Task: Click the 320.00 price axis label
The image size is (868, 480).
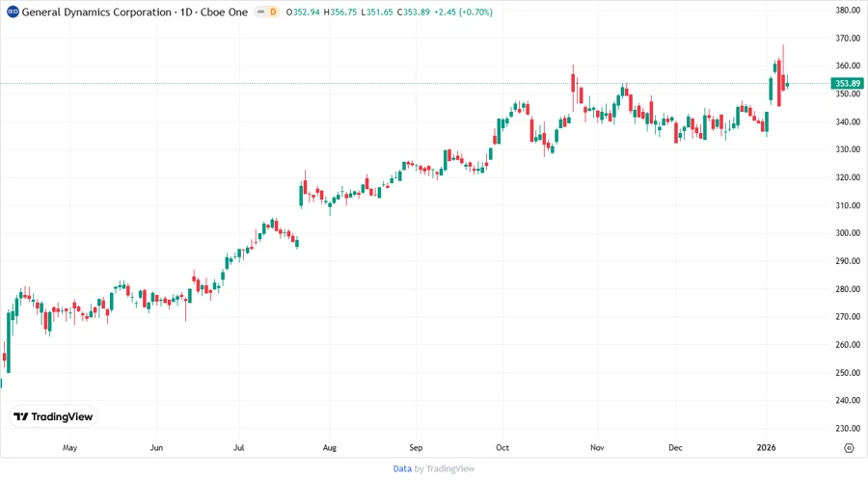Action: click(848, 177)
